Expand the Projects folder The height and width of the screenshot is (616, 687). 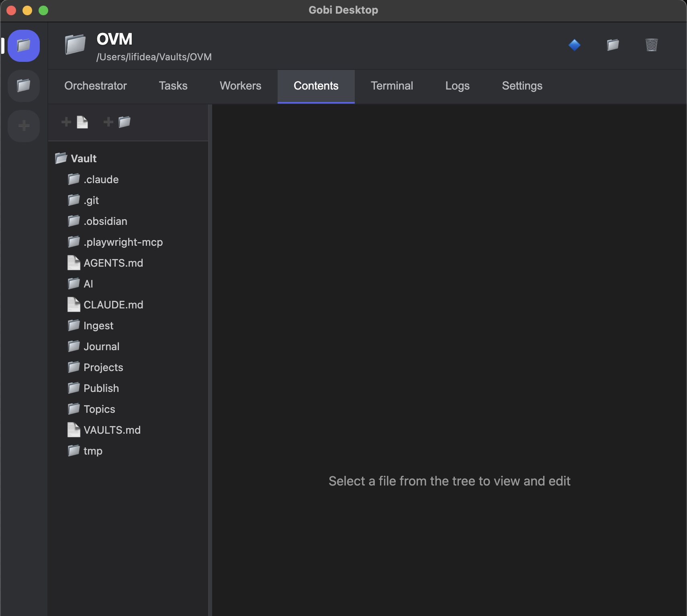(x=103, y=367)
